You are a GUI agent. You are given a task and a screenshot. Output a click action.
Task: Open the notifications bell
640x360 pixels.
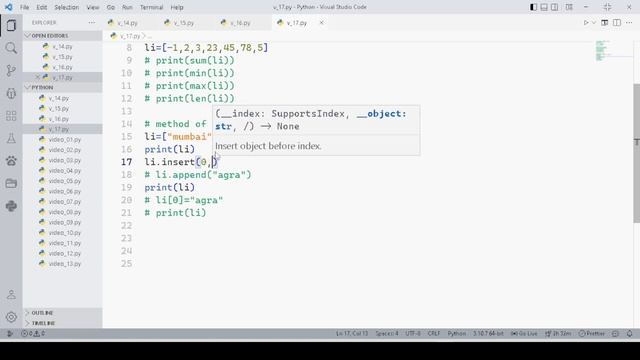pos(629,333)
